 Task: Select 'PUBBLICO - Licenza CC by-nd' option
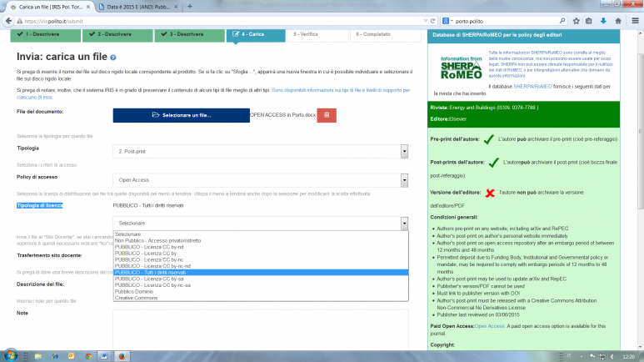(261, 247)
